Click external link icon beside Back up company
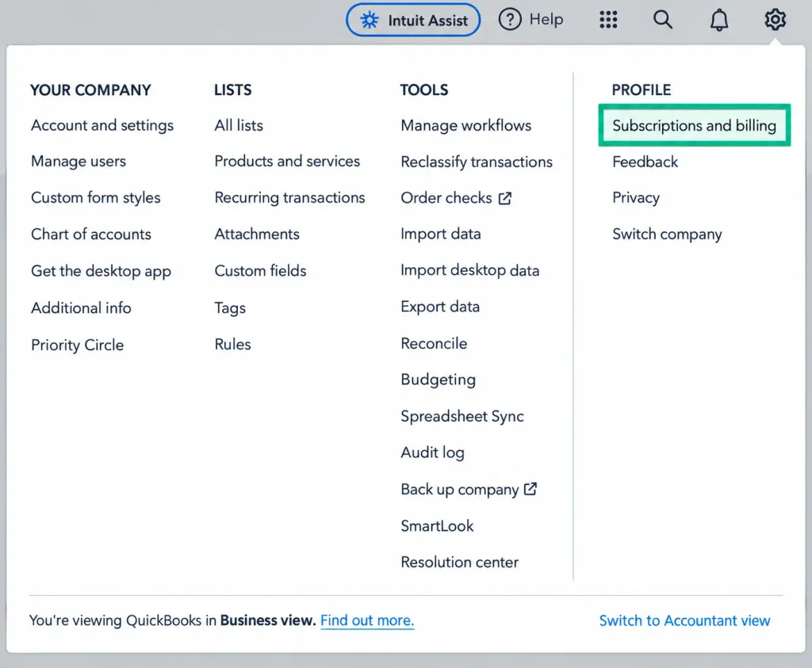The height and width of the screenshot is (668, 812). tap(530, 489)
